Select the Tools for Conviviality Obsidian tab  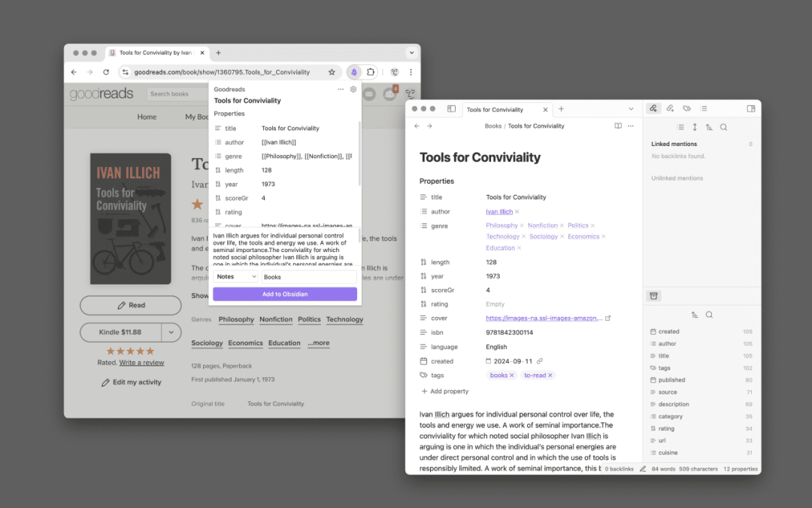point(500,110)
